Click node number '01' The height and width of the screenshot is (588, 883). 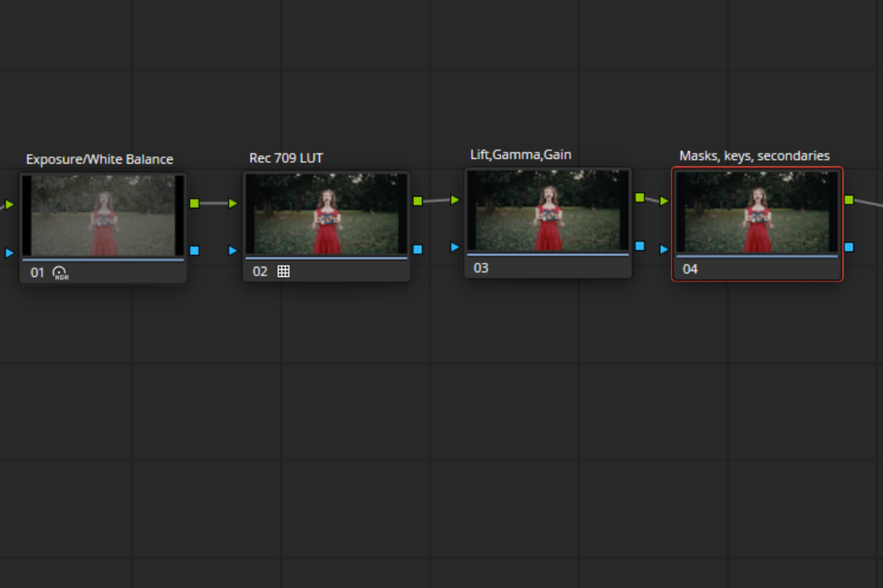[37, 273]
